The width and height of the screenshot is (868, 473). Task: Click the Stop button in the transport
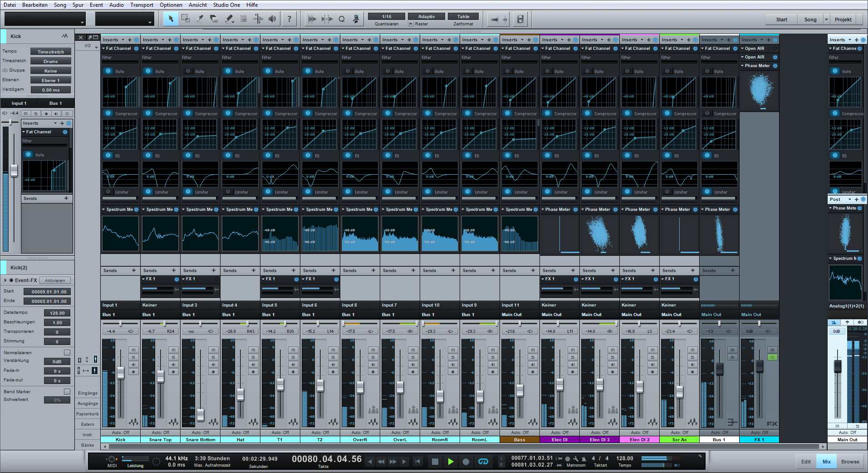[x=435, y=462]
